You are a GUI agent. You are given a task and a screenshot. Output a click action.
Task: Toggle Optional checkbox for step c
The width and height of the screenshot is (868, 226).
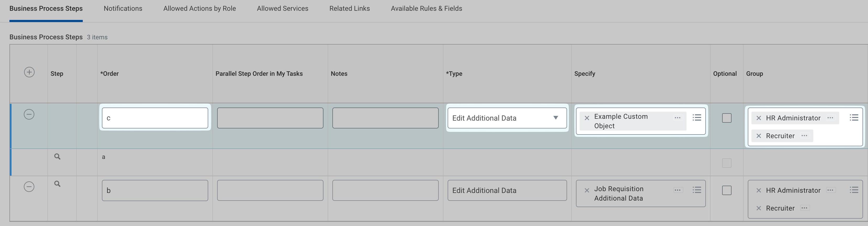coord(727,118)
